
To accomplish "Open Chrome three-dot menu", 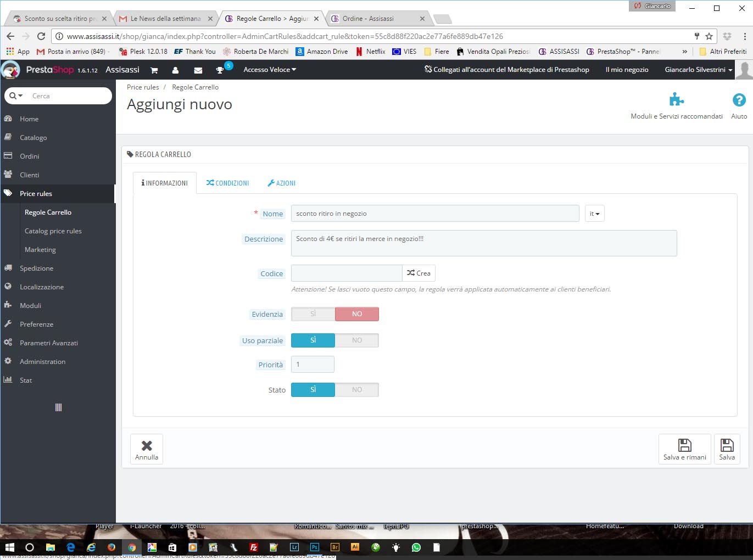I will tap(745, 36).
